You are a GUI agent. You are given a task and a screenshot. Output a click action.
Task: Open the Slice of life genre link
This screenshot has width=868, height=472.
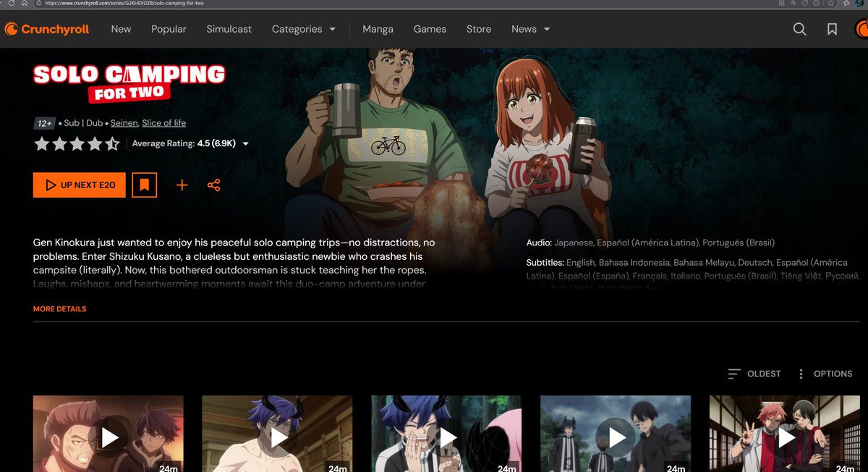click(x=163, y=123)
